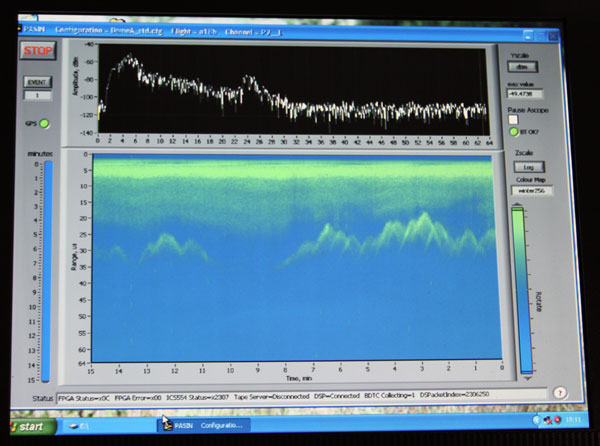Click the green GPS indicator light

pos(44,124)
